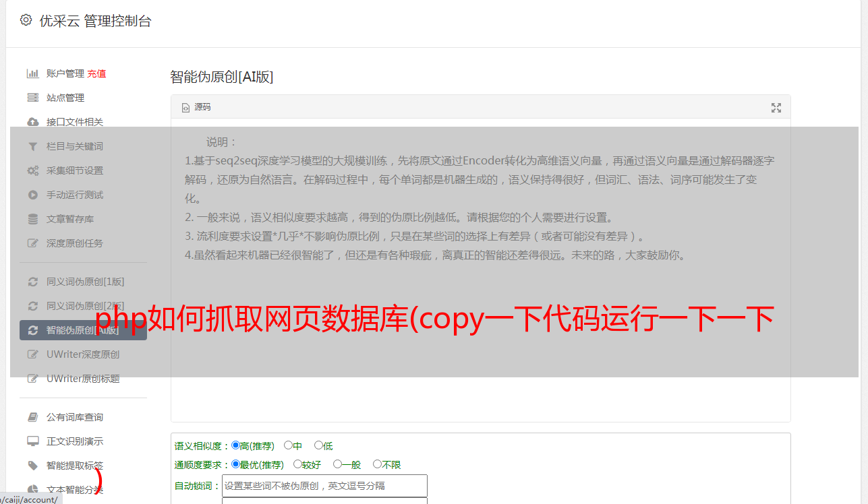Select 高(推荐) for 语义相似度

(x=235, y=445)
